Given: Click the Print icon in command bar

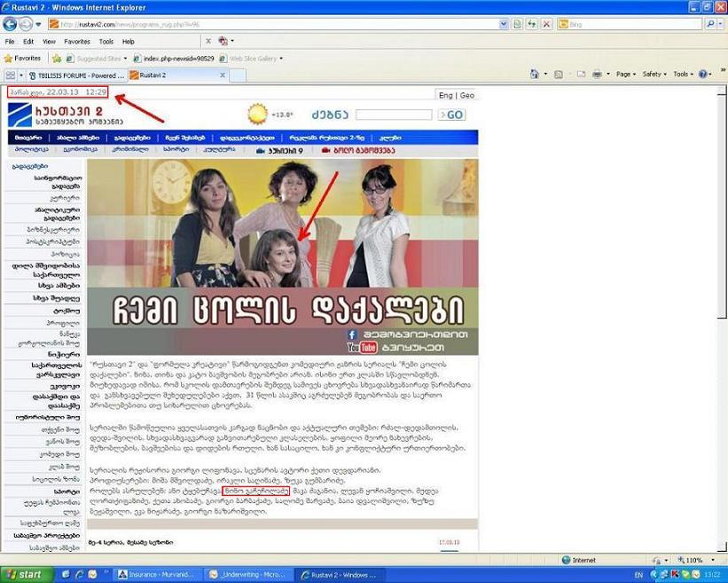Looking at the screenshot, I should click(597, 75).
